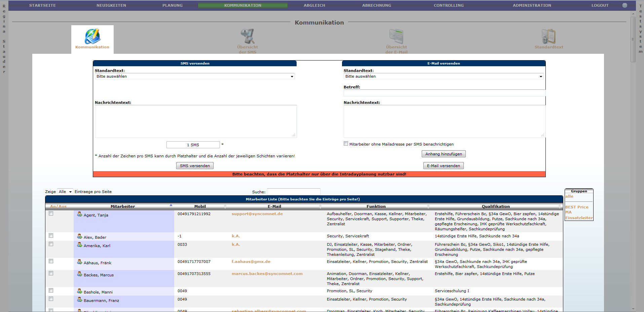
Task: Tick checkbox for Alex, Bader
Action: (x=51, y=236)
